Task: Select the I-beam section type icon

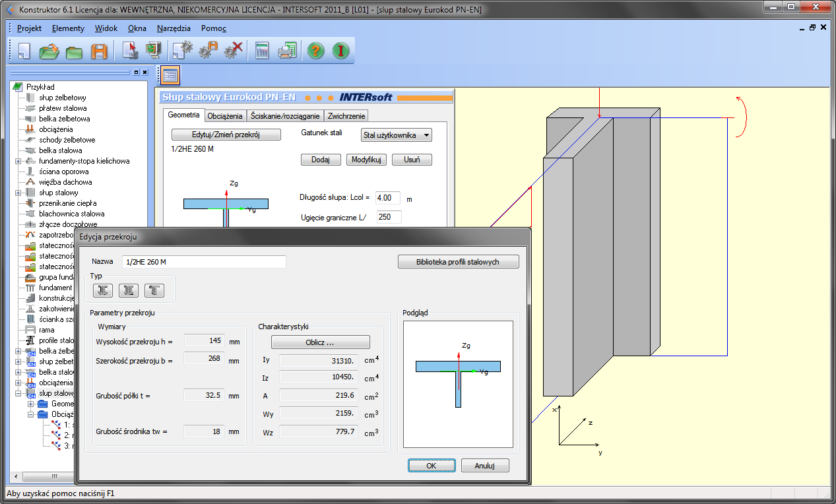Action: (x=103, y=290)
